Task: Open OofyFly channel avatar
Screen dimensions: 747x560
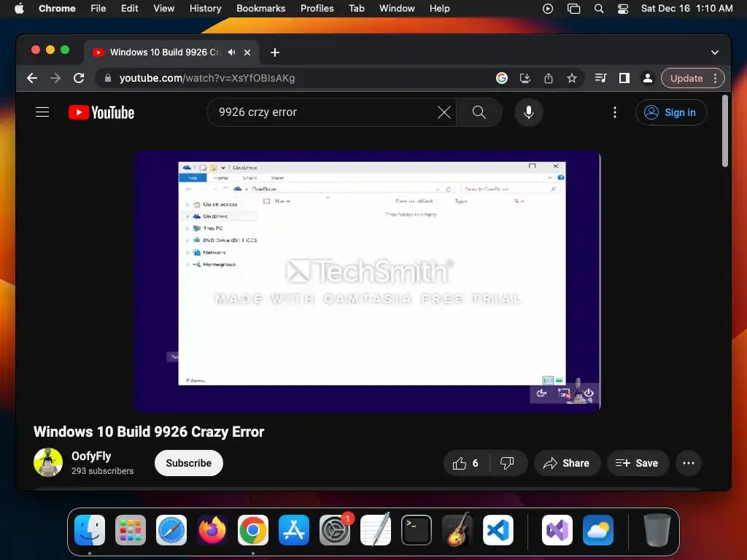Action: point(48,462)
